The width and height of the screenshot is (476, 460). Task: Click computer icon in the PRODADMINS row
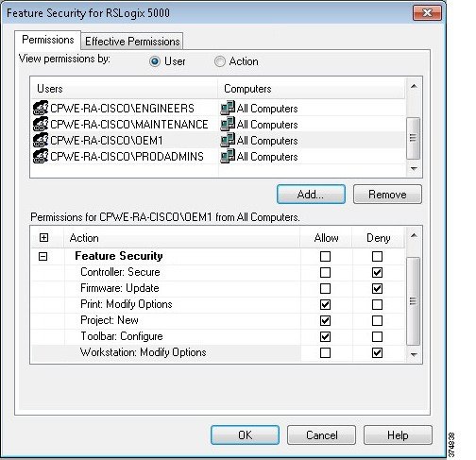[228, 156]
